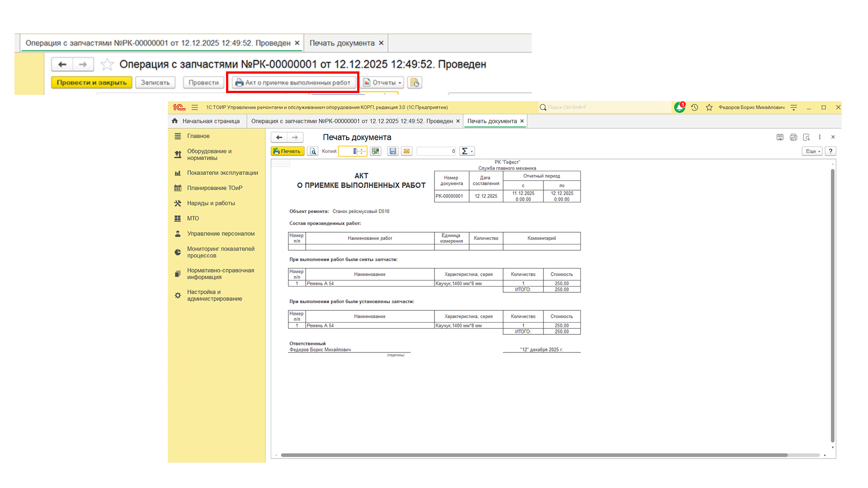Open favorites star in title bar
The width and height of the screenshot is (868, 488).
click(x=709, y=108)
